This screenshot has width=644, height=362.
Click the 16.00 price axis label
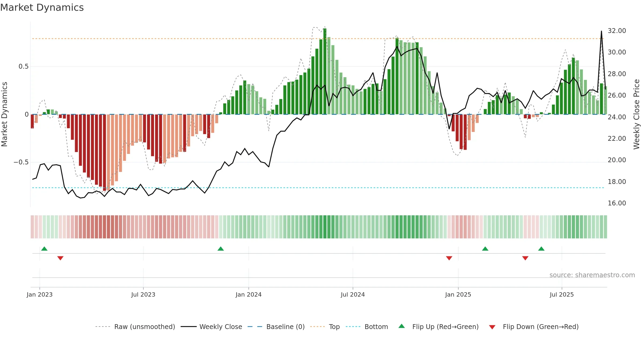click(x=617, y=203)
